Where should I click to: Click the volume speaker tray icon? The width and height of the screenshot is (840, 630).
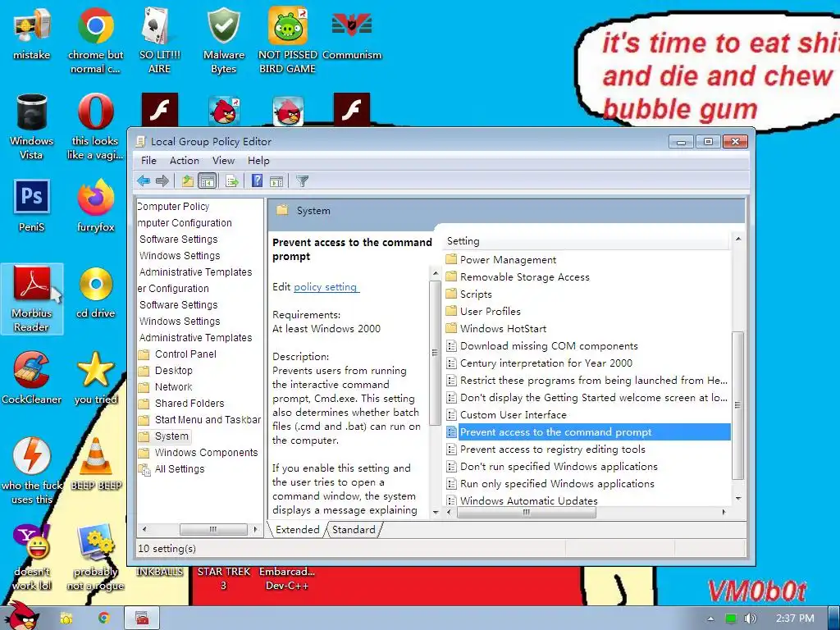pyautogui.click(x=750, y=619)
